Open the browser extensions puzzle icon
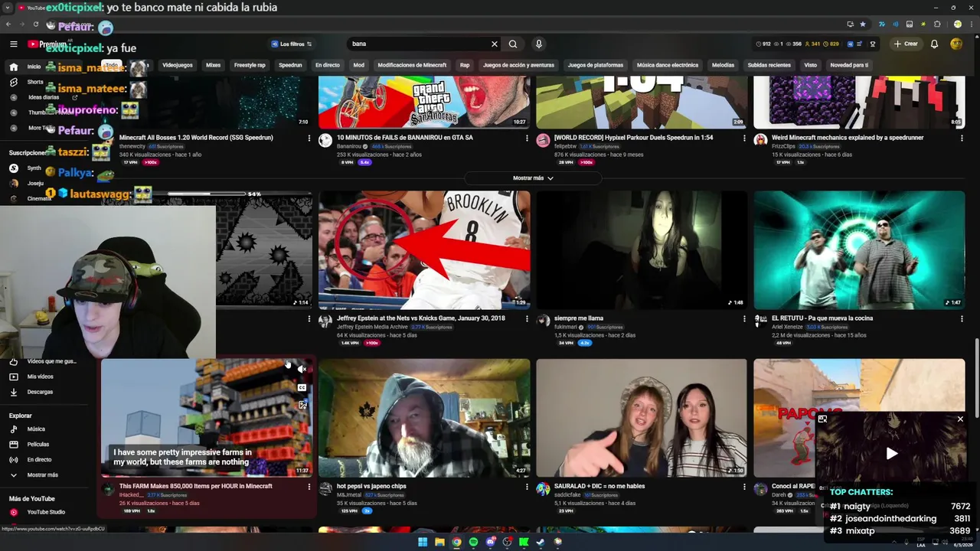Screen dimensions: 980x551 pos(936,24)
